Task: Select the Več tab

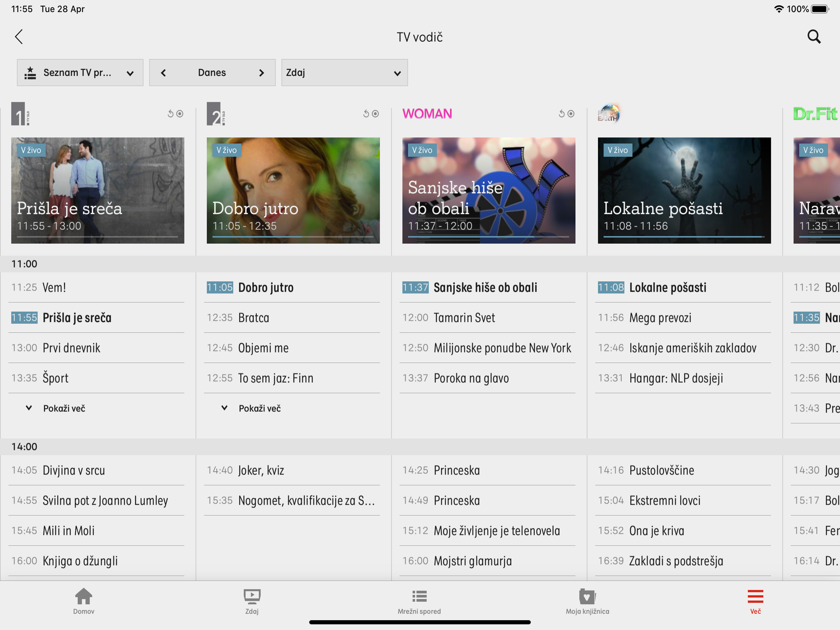Action: pyautogui.click(x=755, y=601)
